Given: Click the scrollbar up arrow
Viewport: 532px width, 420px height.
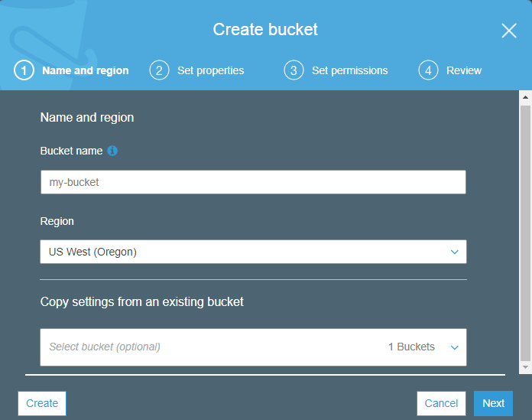Looking at the screenshot, I should (x=525, y=98).
